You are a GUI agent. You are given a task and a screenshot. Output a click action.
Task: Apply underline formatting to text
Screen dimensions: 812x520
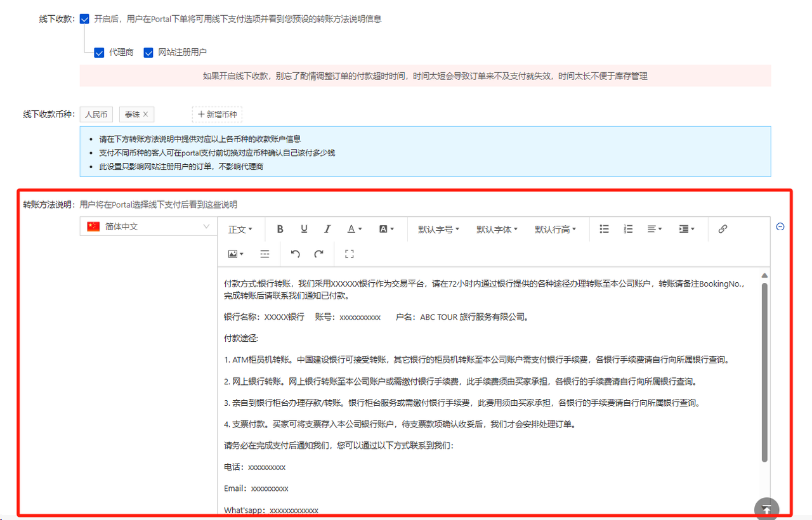click(x=304, y=230)
